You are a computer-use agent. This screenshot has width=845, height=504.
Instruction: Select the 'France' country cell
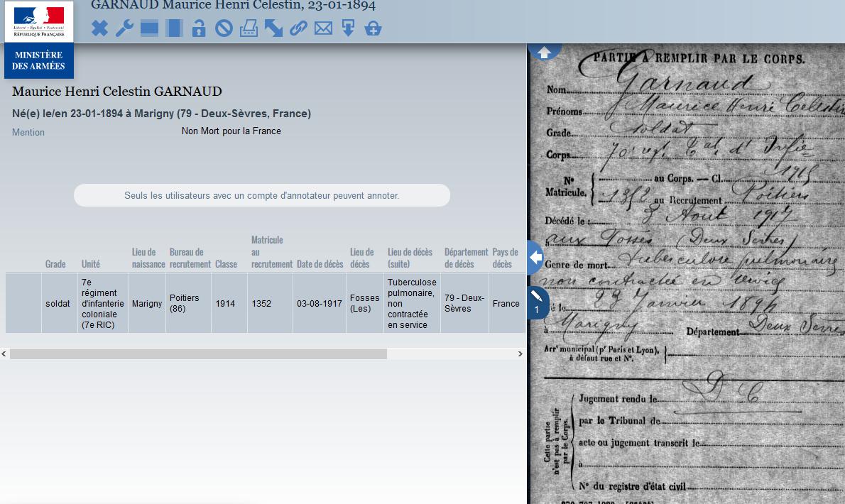tap(506, 303)
